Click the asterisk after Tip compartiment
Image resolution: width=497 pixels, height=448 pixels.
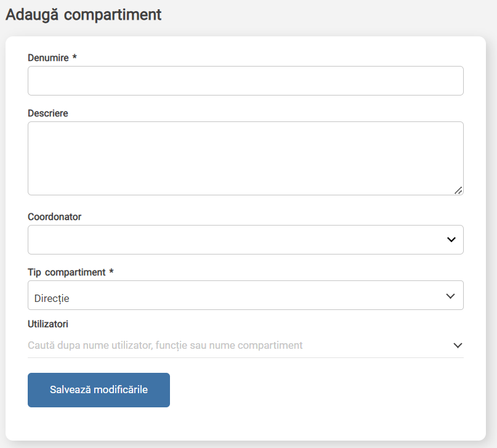coord(111,271)
